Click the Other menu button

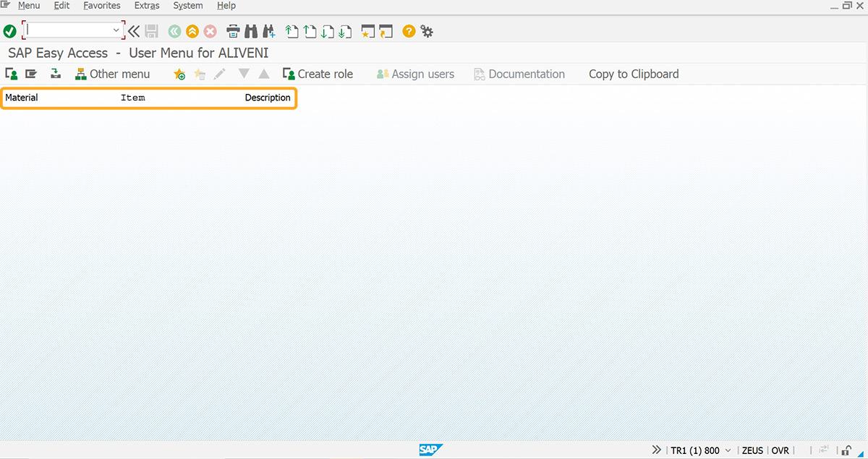(x=112, y=74)
